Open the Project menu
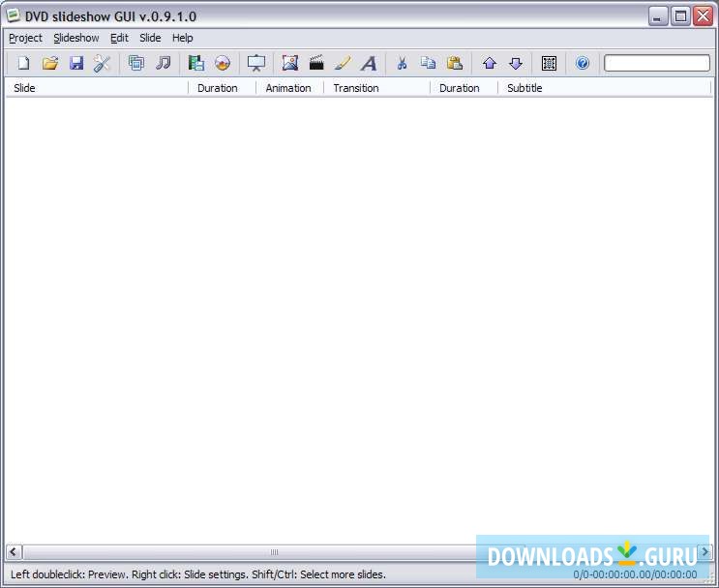Screen dimensions: 719x588 pyautogui.click(x=26, y=38)
